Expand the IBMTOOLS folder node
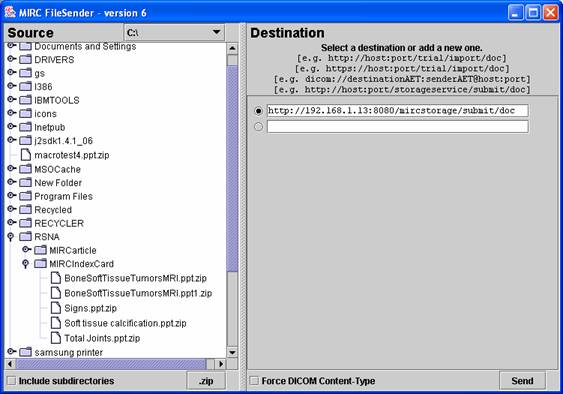The image size is (563, 394). [x=11, y=99]
